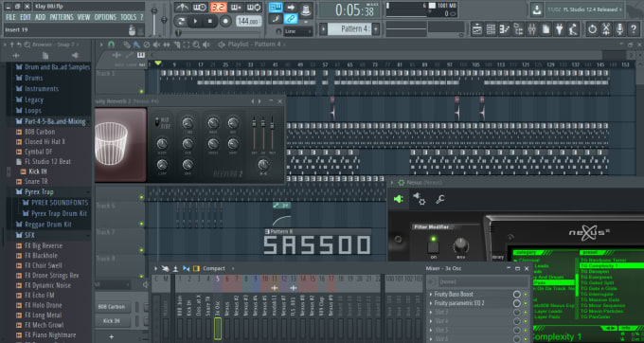Open the PATTERNS menu

coord(62,17)
